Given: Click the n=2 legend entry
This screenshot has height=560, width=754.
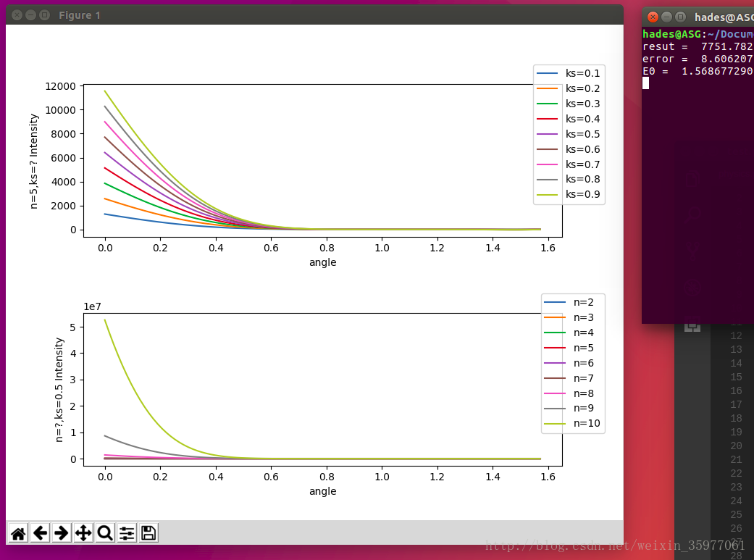Looking at the screenshot, I should pos(569,302).
